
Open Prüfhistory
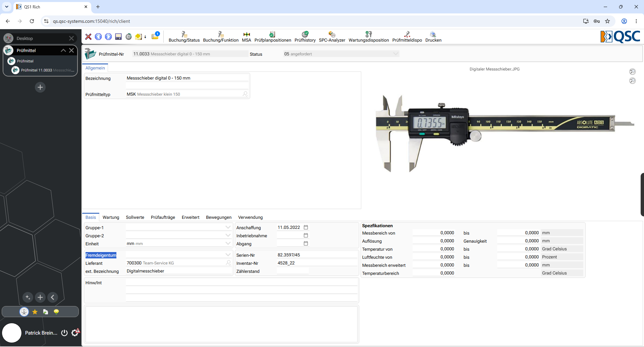305,37
